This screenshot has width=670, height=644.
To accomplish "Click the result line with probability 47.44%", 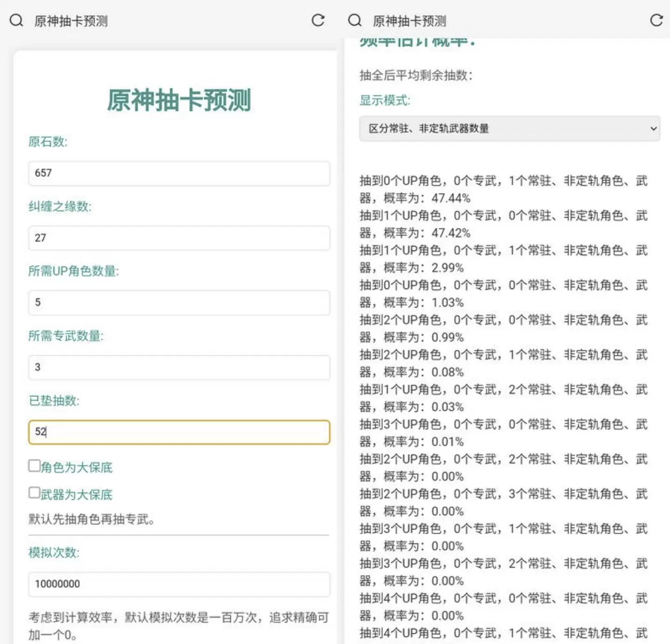I will (x=504, y=189).
